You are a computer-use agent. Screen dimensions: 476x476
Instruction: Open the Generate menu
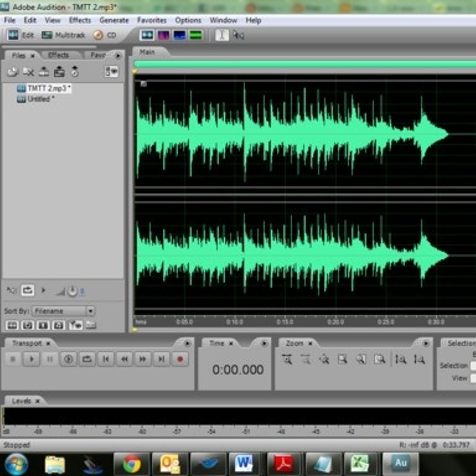coord(114,20)
